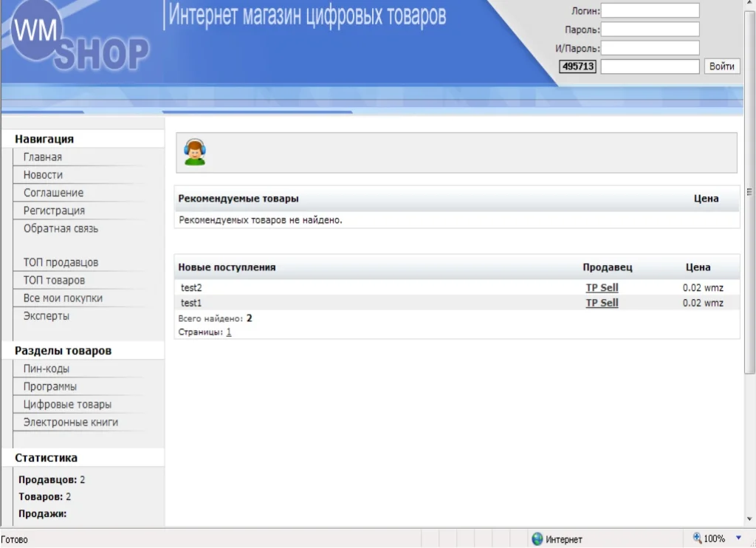Image resolution: width=756 pixels, height=548 pixels.
Task: Open the Соглашение page
Action: (53, 193)
